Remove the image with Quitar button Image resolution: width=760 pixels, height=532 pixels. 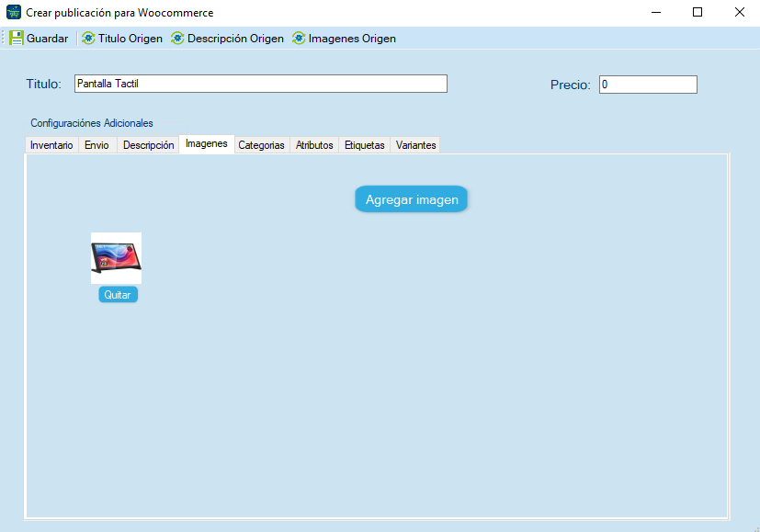tap(118, 295)
